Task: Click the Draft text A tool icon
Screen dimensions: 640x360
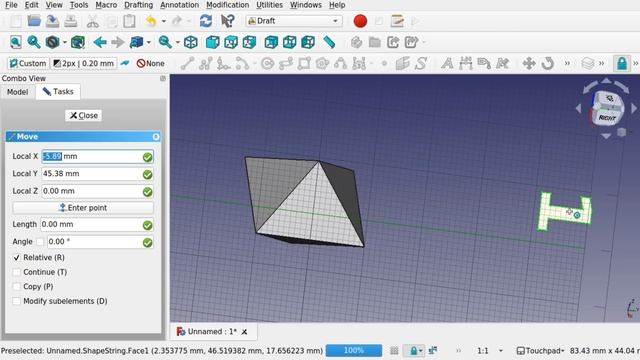Action: [x=447, y=64]
